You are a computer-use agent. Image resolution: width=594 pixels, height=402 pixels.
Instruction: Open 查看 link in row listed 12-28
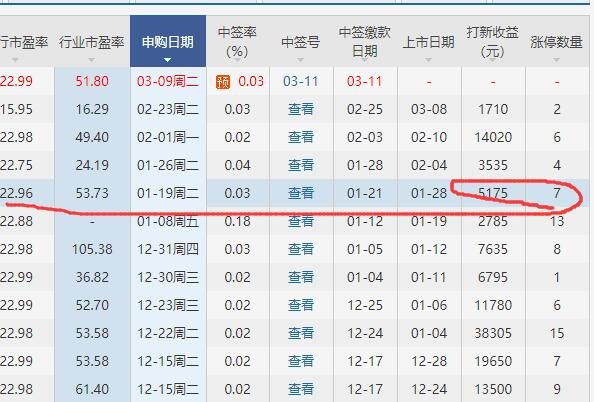(301, 361)
